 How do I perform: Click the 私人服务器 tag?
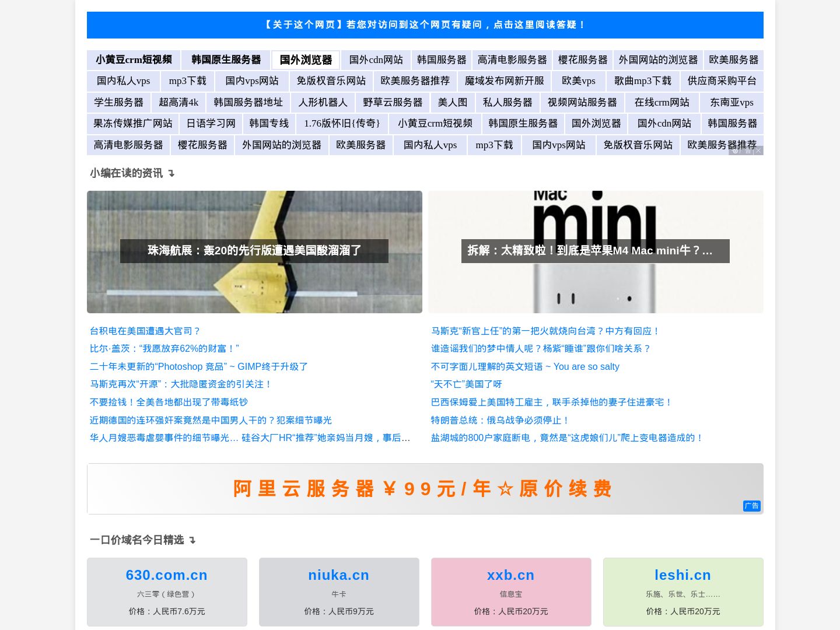508,103
